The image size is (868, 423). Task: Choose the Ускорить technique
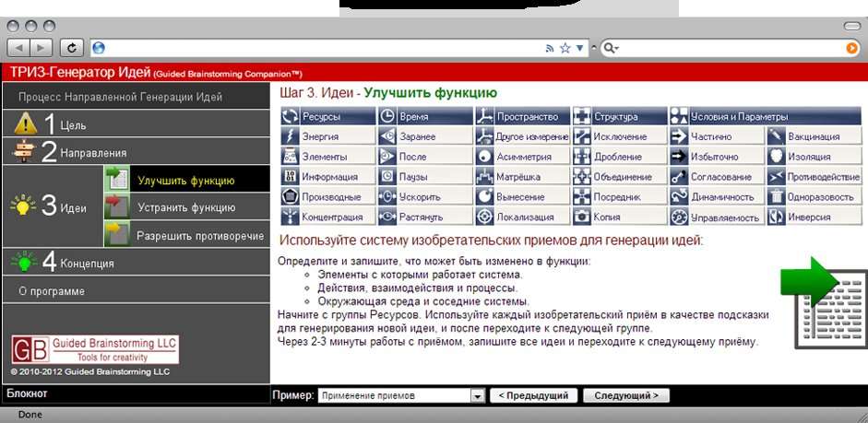pyautogui.click(x=425, y=196)
